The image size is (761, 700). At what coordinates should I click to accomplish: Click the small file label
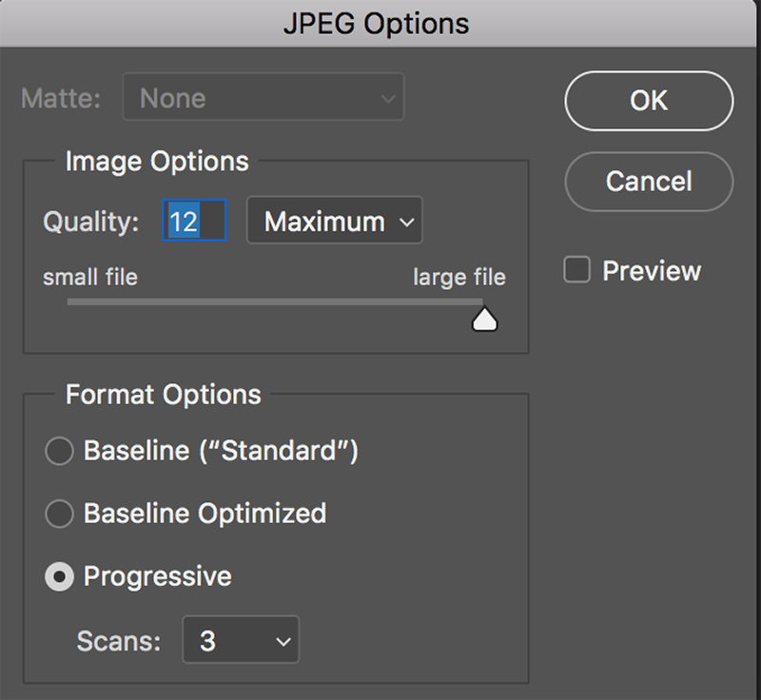pos(89,277)
